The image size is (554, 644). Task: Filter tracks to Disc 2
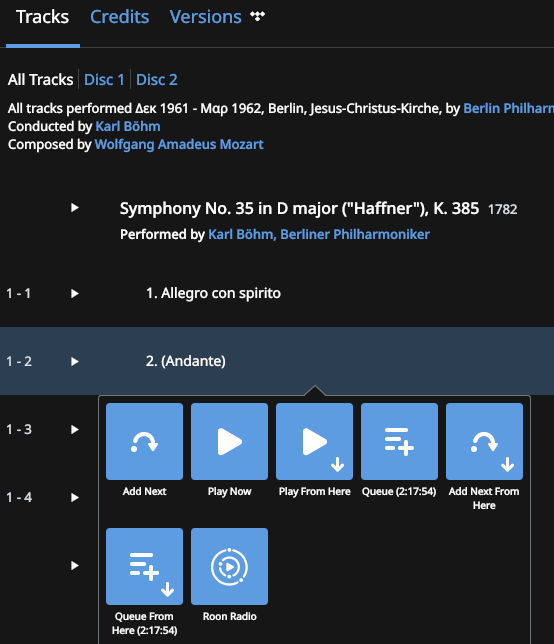[x=156, y=80]
